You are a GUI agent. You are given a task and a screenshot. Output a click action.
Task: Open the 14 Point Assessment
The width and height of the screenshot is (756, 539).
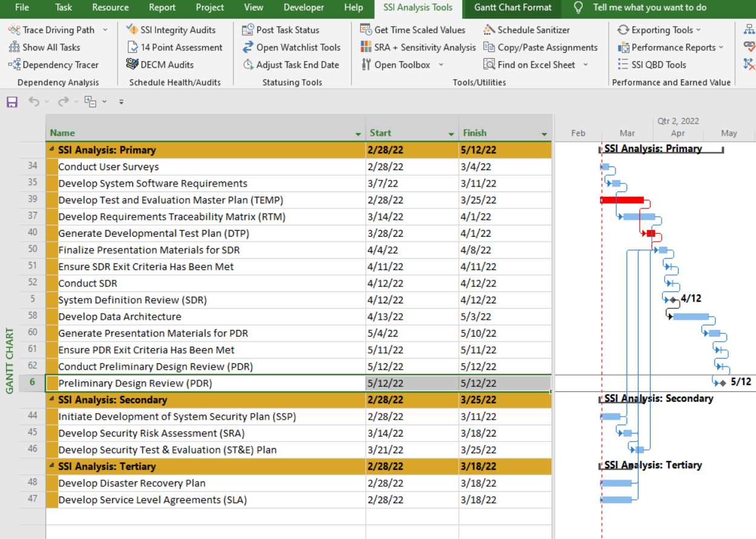pos(174,47)
